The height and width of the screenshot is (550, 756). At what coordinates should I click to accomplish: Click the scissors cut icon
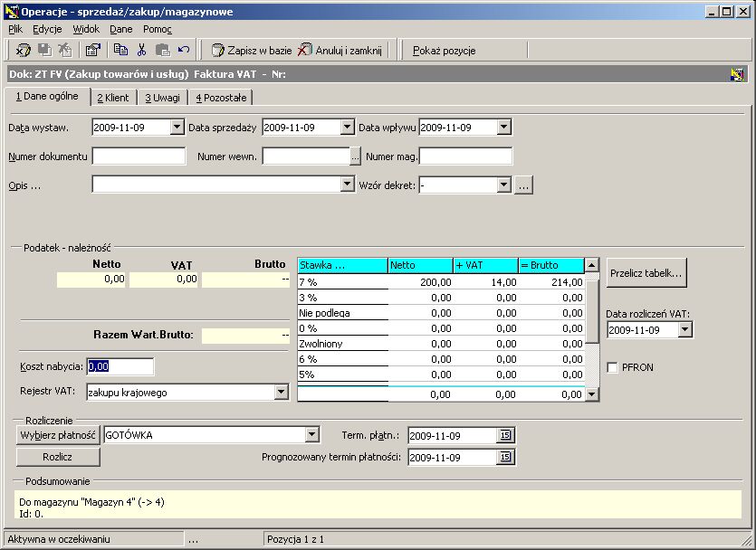[x=141, y=50]
